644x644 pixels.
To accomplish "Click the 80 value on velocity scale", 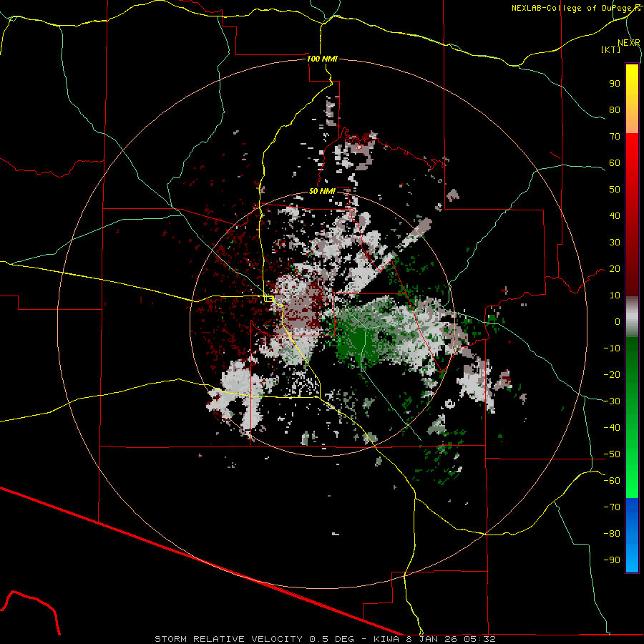I will point(615,109).
